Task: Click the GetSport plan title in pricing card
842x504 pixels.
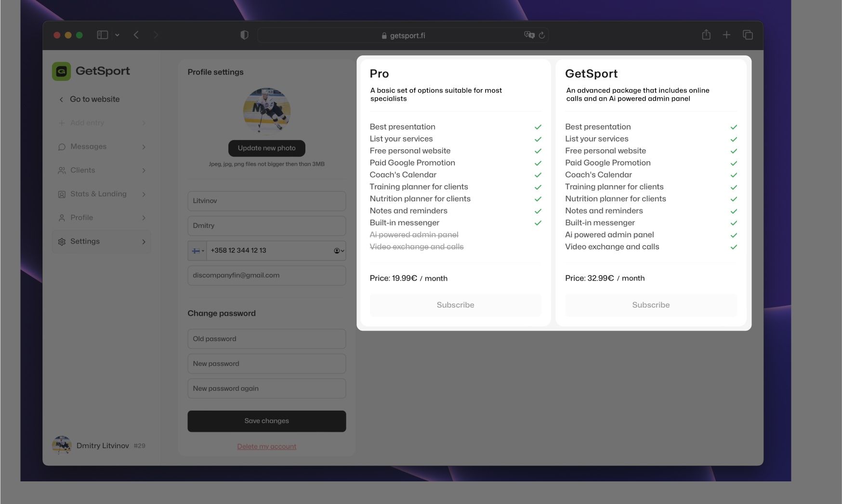Action: pos(592,74)
